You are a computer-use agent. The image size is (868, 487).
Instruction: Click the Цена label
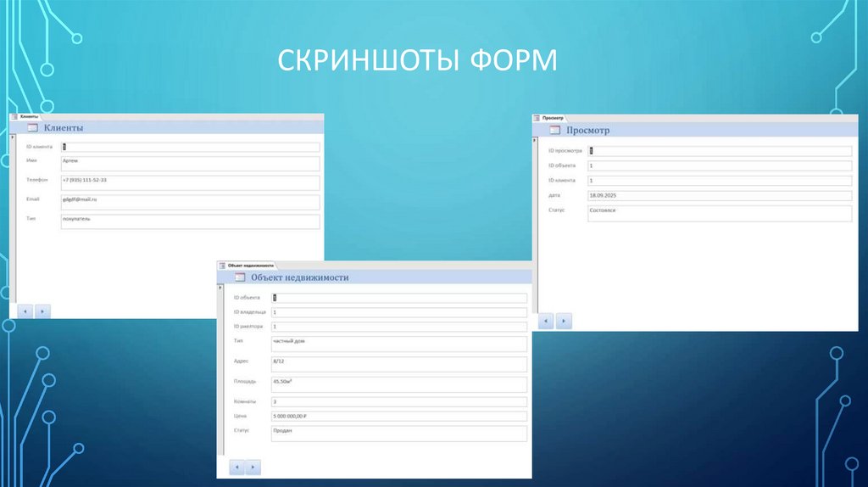[240, 416]
